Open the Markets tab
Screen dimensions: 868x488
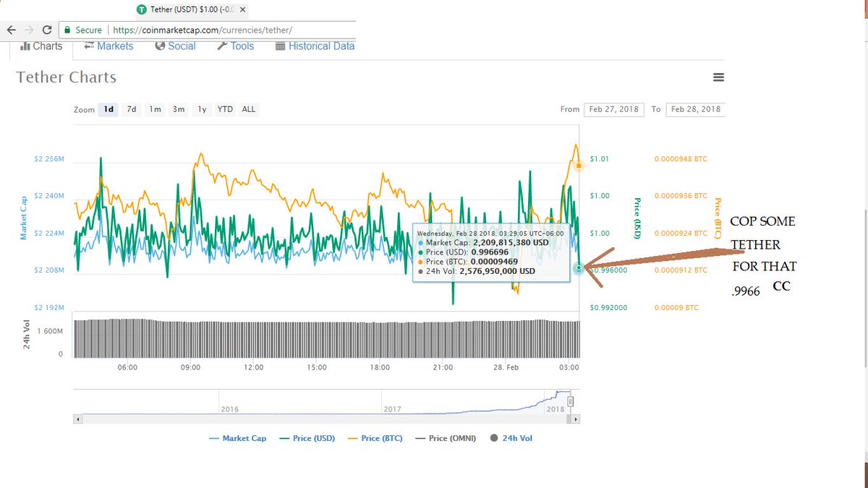(x=109, y=46)
